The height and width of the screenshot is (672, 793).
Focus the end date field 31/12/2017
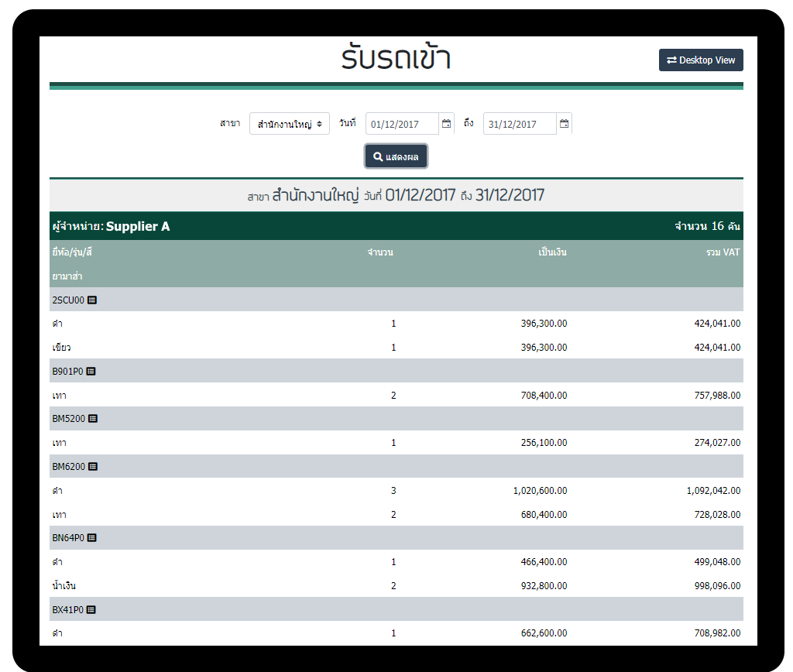click(519, 124)
